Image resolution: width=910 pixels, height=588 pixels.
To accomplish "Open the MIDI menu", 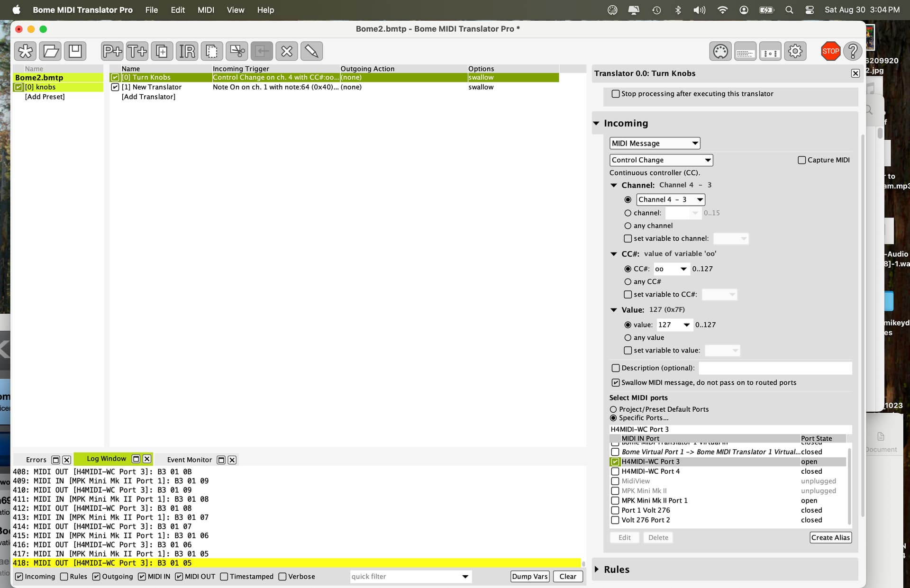I will click(206, 10).
